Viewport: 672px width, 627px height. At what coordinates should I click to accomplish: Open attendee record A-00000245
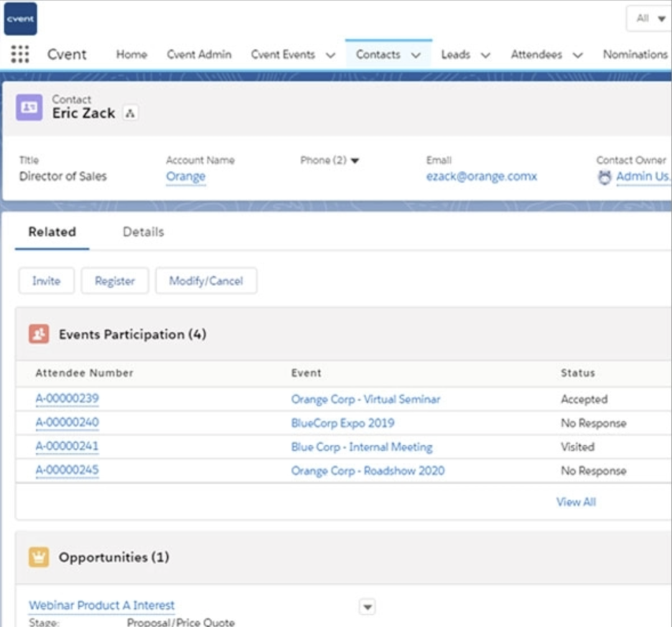[x=67, y=470]
